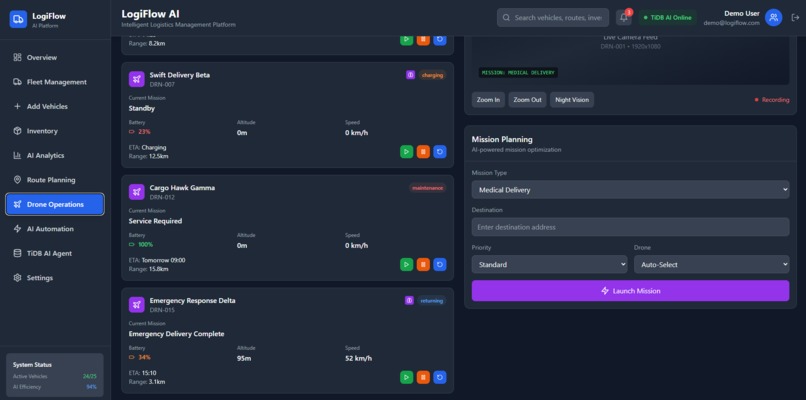Click the logout arrow icon
Screen dimensions: 806x400
[795, 17]
